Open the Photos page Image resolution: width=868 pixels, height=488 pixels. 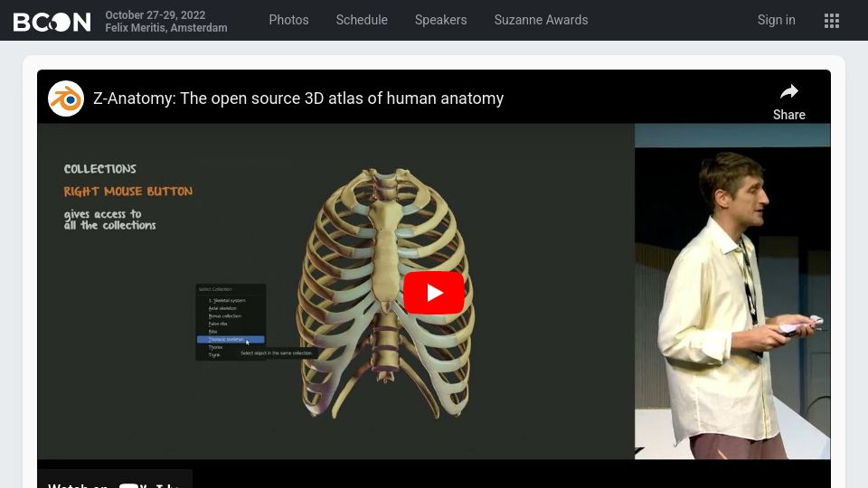pyautogui.click(x=288, y=20)
